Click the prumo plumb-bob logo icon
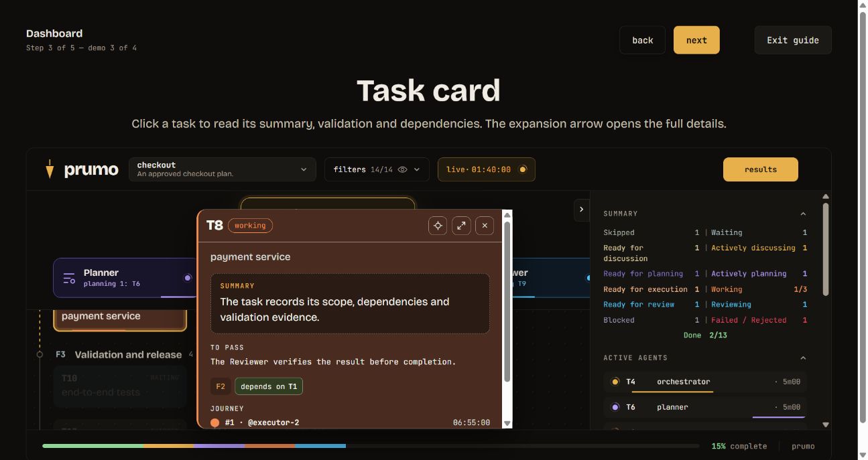 [50, 169]
